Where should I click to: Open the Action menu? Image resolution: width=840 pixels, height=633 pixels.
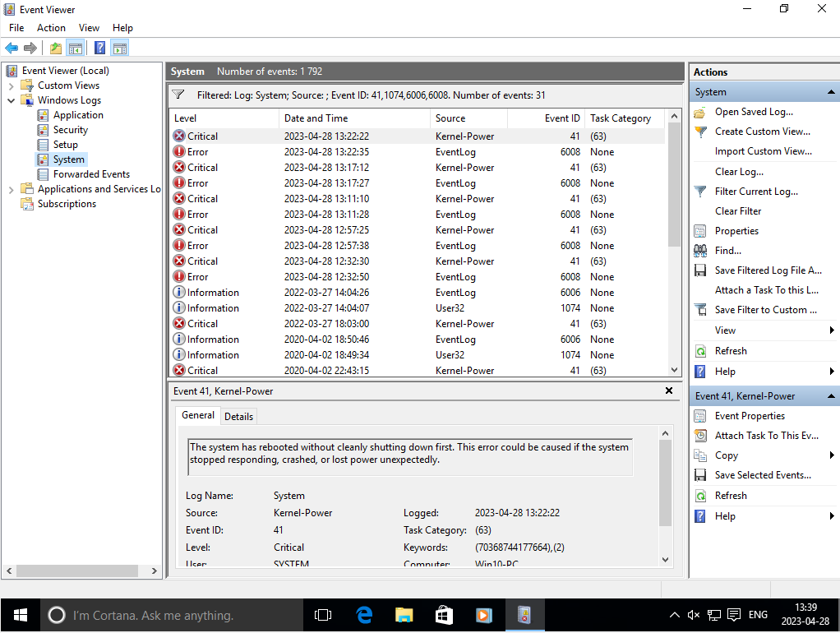pos(51,28)
